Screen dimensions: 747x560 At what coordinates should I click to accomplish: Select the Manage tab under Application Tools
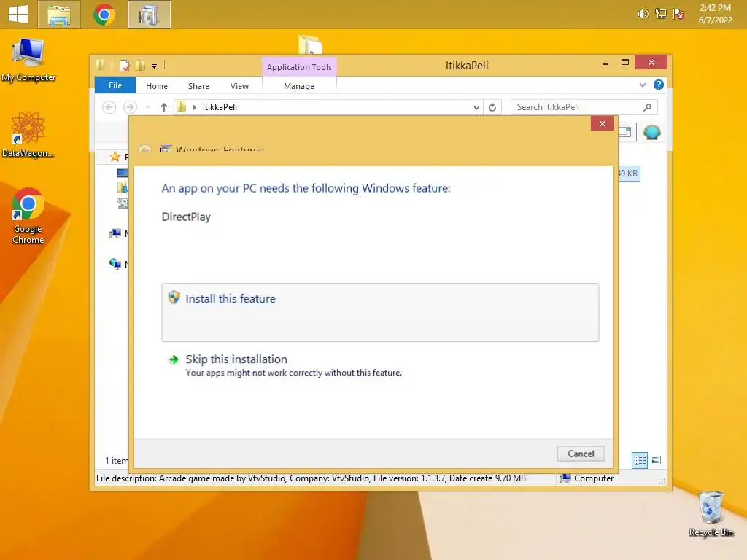coord(299,86)
